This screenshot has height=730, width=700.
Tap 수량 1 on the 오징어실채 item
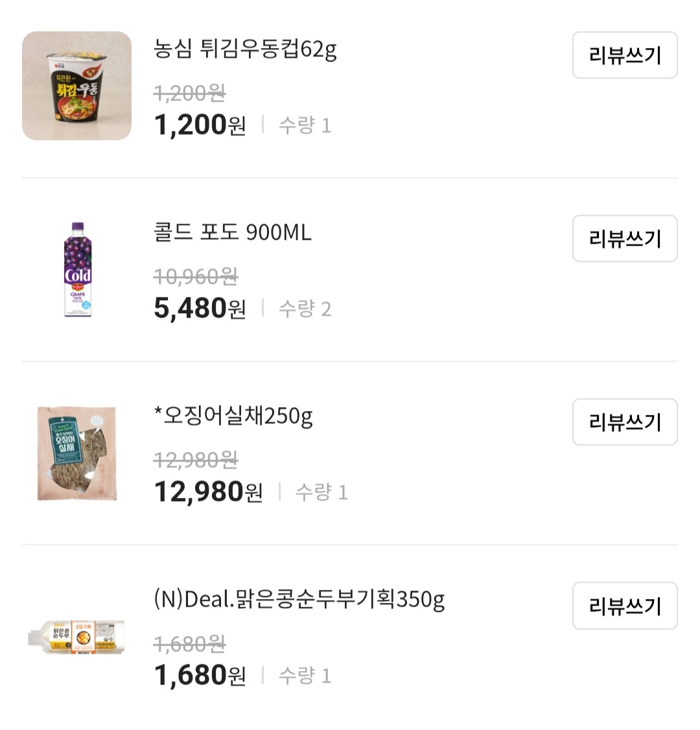point(321,492)
